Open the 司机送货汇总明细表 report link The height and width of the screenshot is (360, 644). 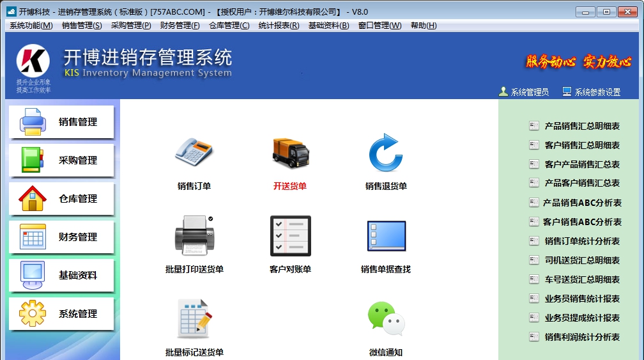click(x=582, y=260)
